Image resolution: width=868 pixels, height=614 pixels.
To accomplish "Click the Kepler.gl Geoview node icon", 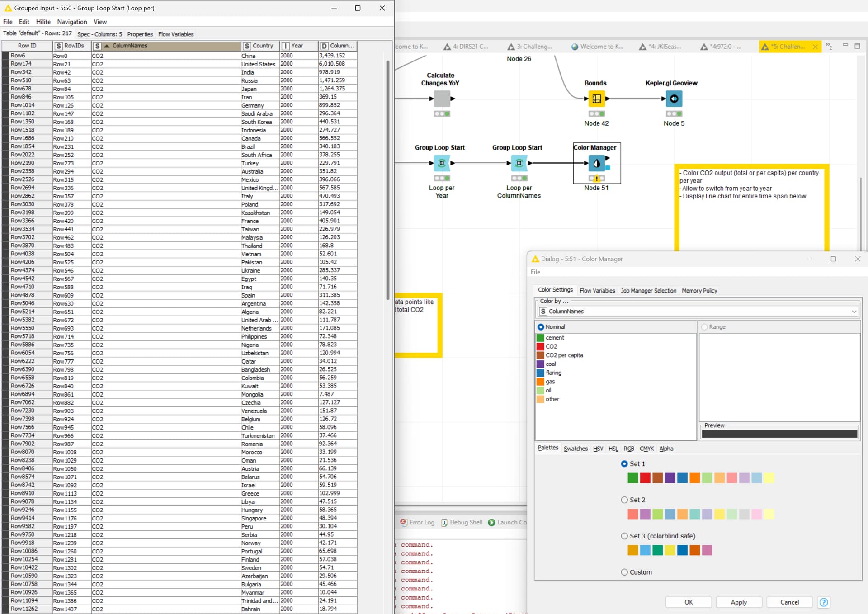I will [x=674, y=99].
